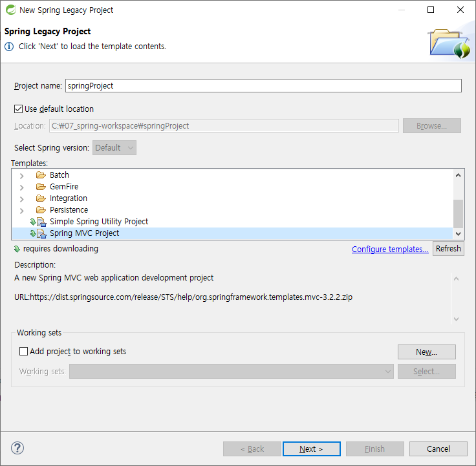
Task: Open the Select Spring version dropdown
Action: [x=114, y=148]
